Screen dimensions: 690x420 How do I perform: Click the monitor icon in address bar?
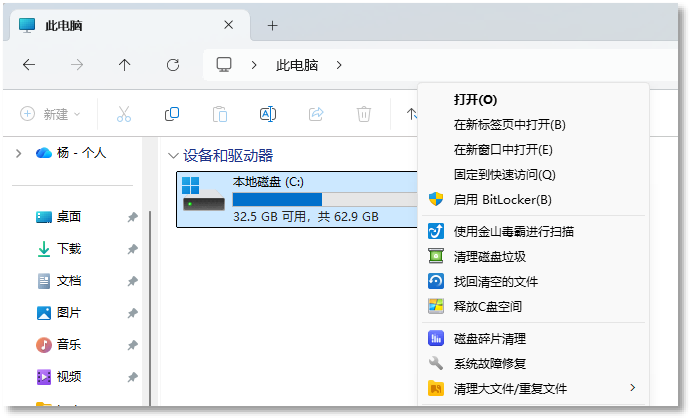(224, 65)
